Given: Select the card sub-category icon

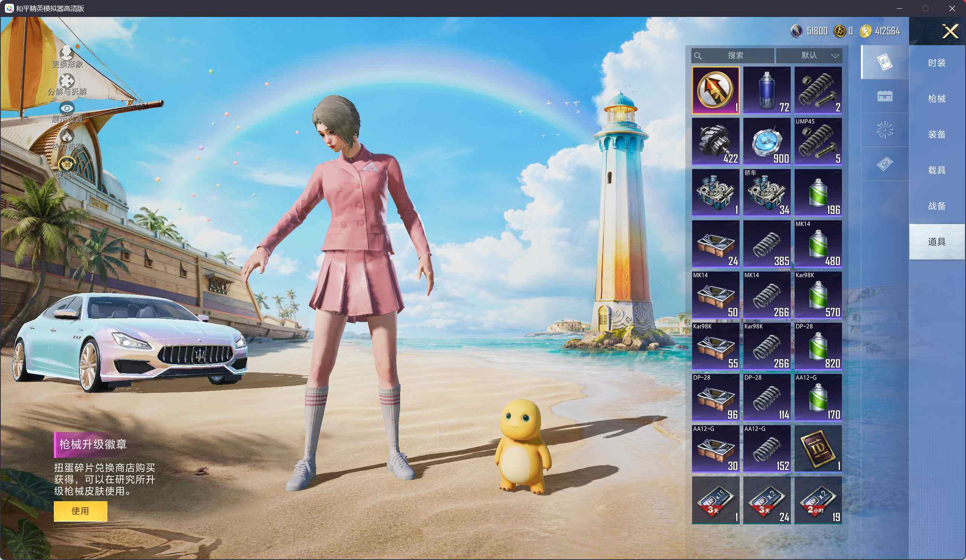Looking at the screenshot, I should coord(885,62).
